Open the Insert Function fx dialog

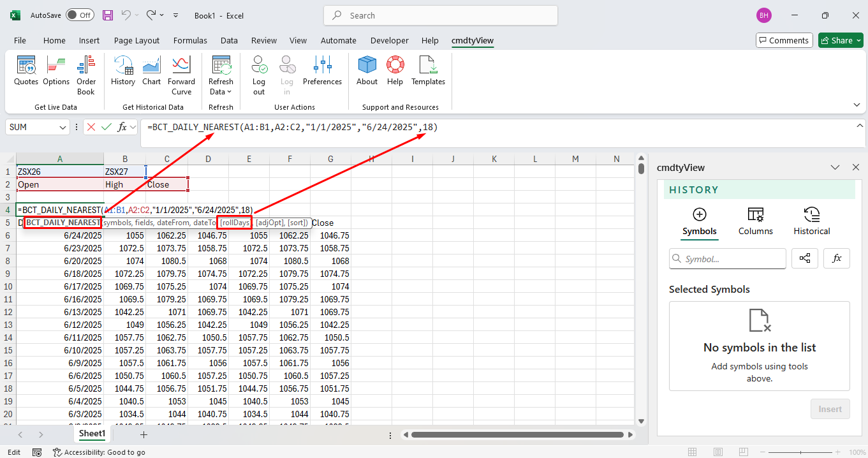pyautogui.click(x=122, y=127)
